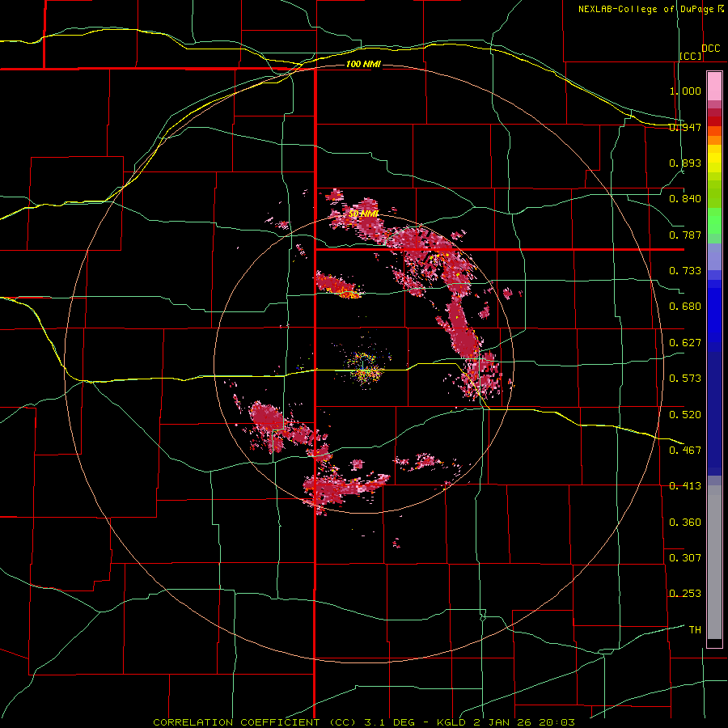Click the 0.307 scale value
The width and height of the screenshot is (728, 728).
click(685, 557)
